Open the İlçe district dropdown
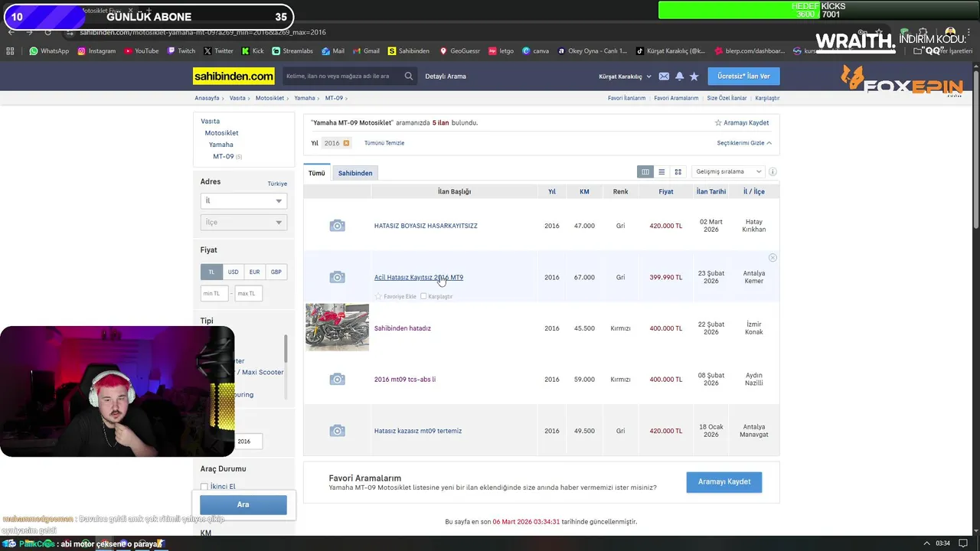The image size is (980, 551). tap(243, 222)
